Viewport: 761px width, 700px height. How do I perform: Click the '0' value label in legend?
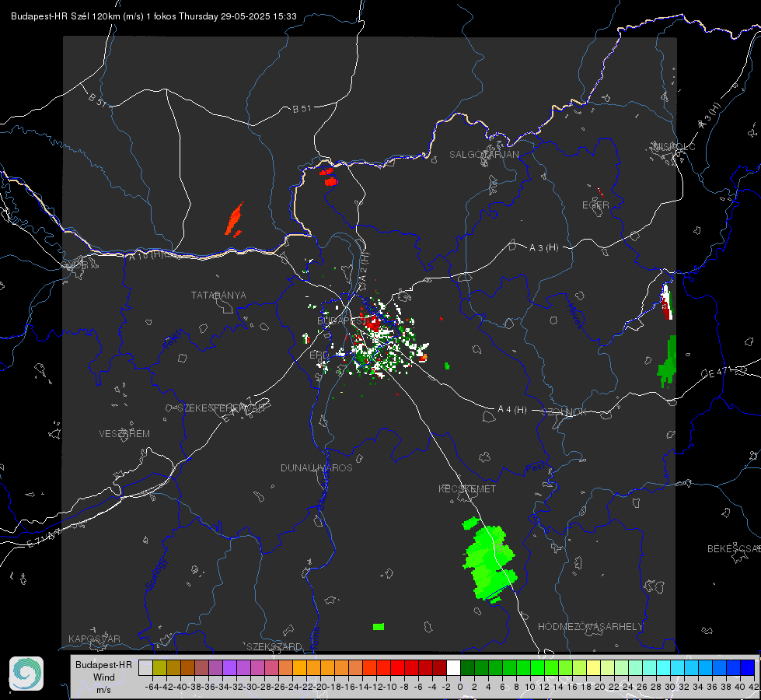coord(460,687)
